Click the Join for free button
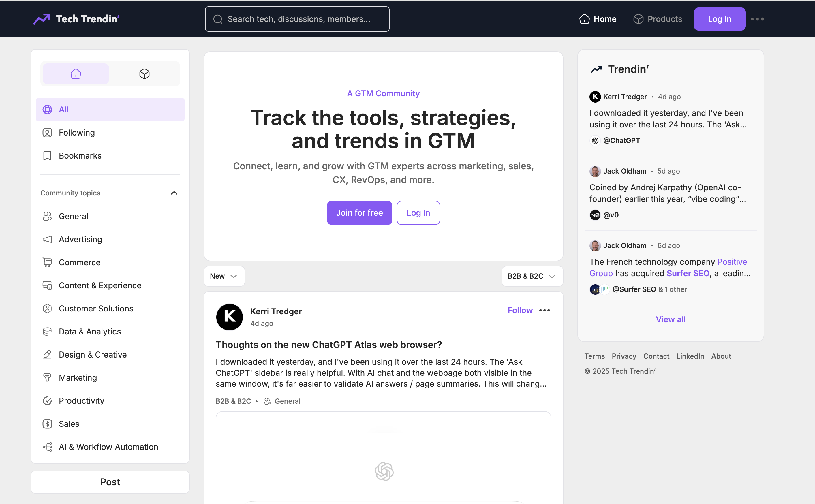The height and width of the screenshot is (504, 815). [x=359, y=213]
